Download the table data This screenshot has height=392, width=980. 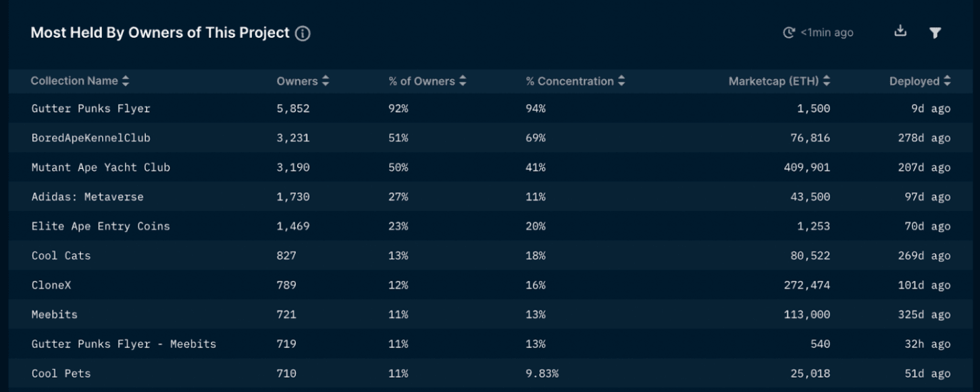point(900,31)
